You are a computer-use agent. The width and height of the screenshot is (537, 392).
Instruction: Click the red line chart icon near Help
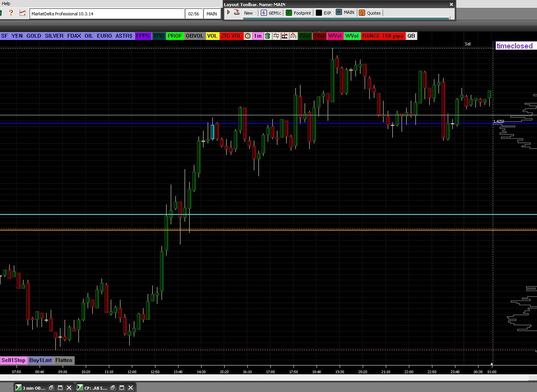23,13
